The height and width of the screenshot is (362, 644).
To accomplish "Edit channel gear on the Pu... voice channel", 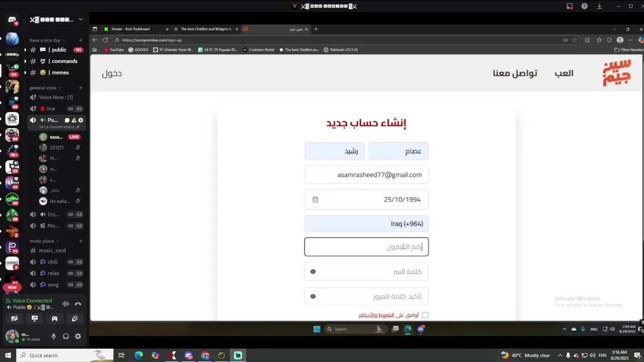I will 80,120.
